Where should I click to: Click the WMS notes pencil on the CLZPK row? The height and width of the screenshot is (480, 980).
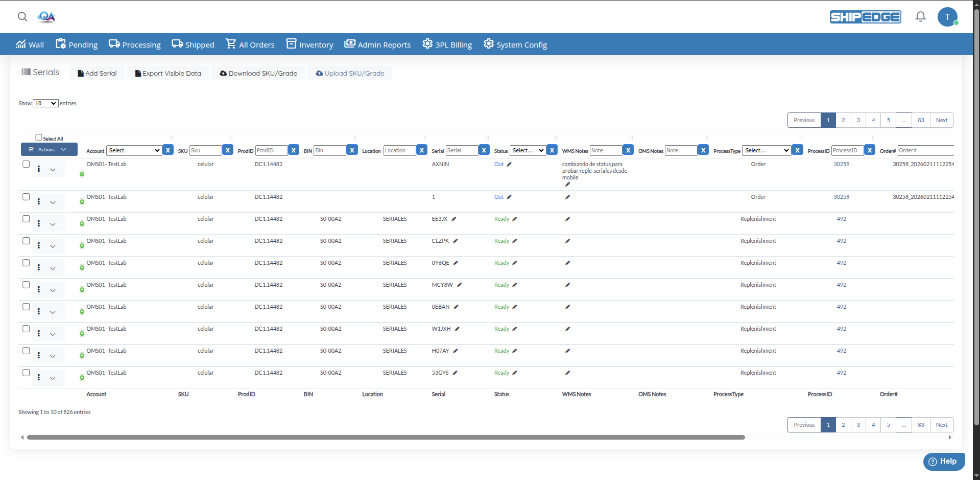click(567, 241)
